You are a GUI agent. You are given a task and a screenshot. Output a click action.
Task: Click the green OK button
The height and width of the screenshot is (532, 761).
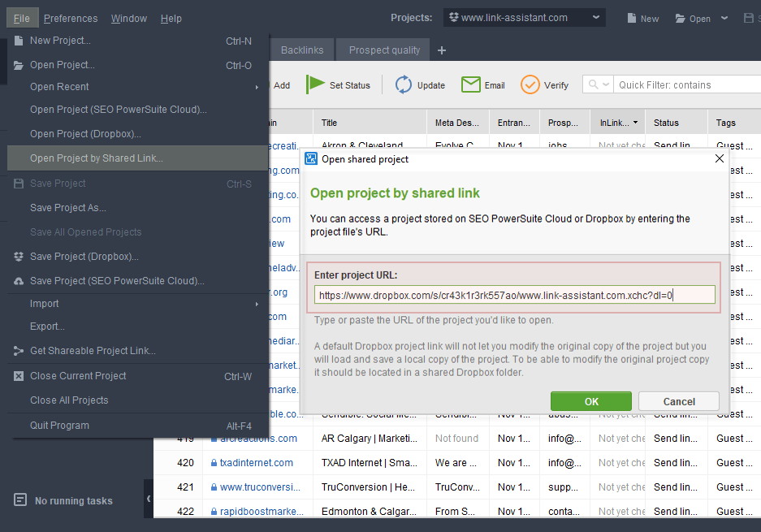(x=591, y=401)
